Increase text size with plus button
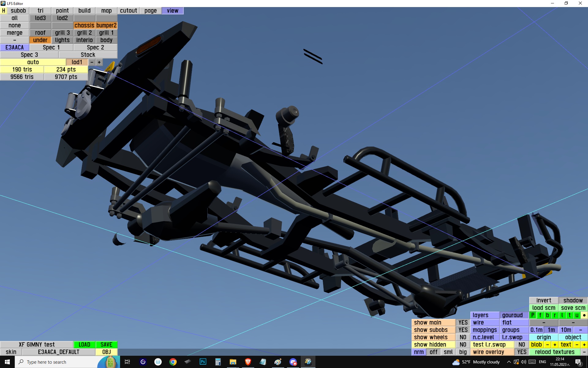This screenshot has height=368, width=588. click(584, 345)
